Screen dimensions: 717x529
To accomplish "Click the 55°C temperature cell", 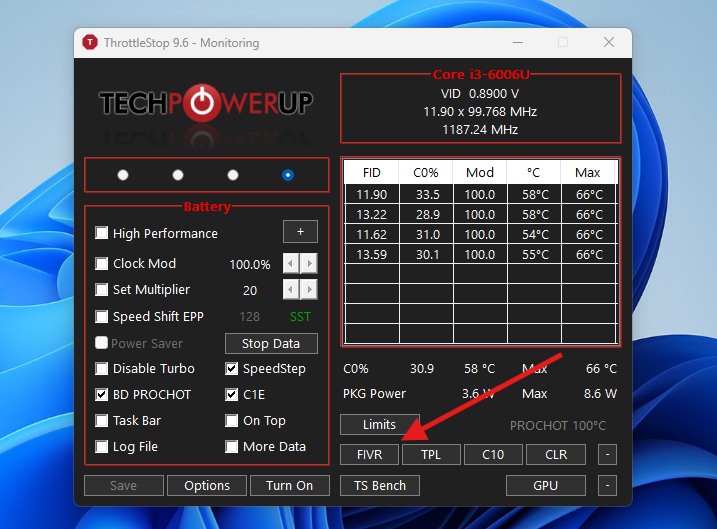I will pyautogui.click(x=535, y=255).
